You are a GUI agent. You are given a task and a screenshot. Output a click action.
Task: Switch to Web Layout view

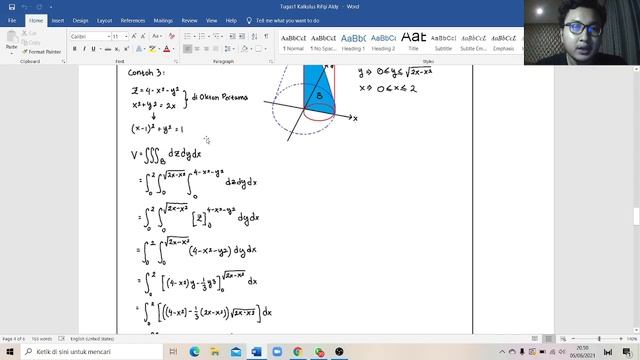[x=563, y=339]
